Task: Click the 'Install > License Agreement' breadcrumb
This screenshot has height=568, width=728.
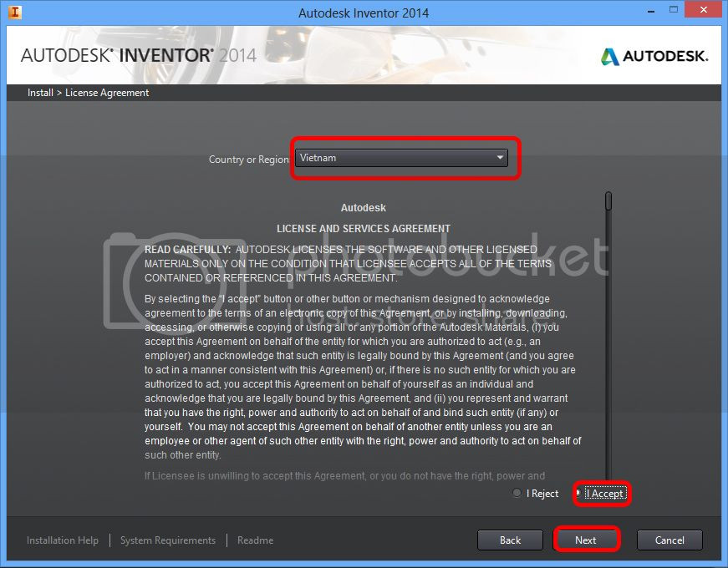Action: point(89,93)
